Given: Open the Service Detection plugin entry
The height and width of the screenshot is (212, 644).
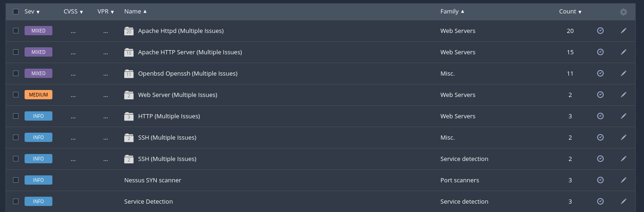Looking at the screenshot, I should (148, 201).
